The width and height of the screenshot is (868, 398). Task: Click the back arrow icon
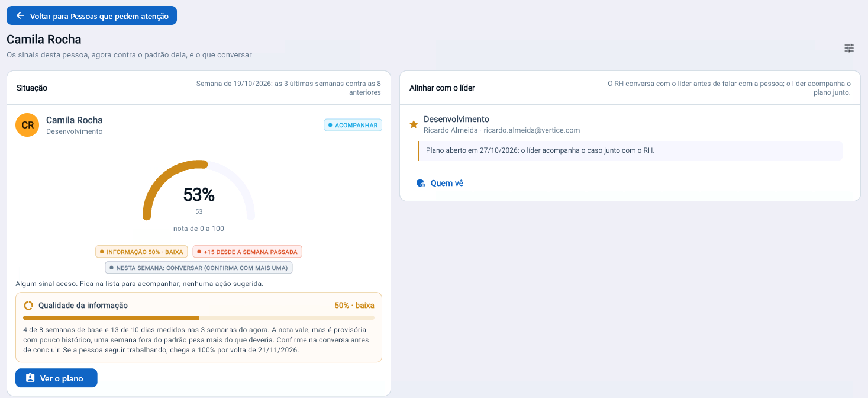[20, 15]
